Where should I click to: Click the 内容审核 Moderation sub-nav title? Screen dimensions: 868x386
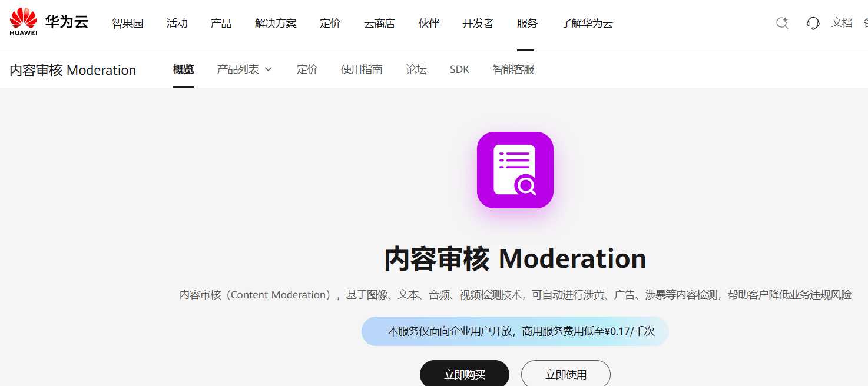[x=73, y=70]
